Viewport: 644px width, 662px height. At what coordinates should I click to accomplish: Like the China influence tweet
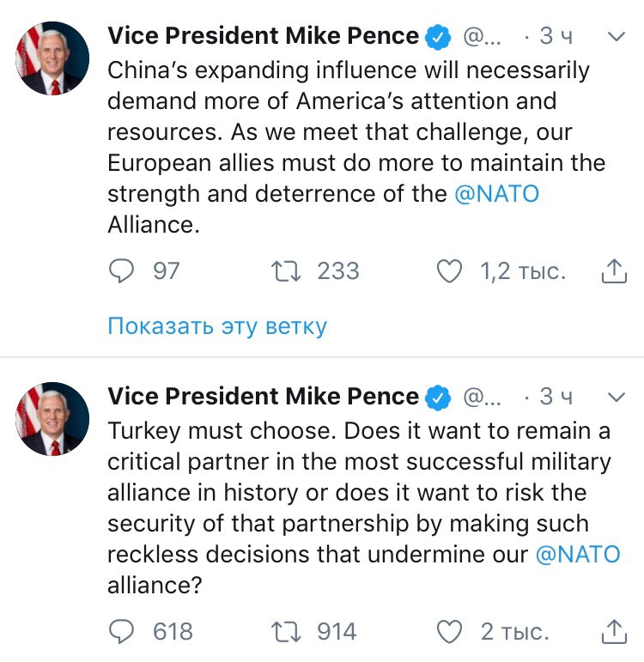(450, 271)
